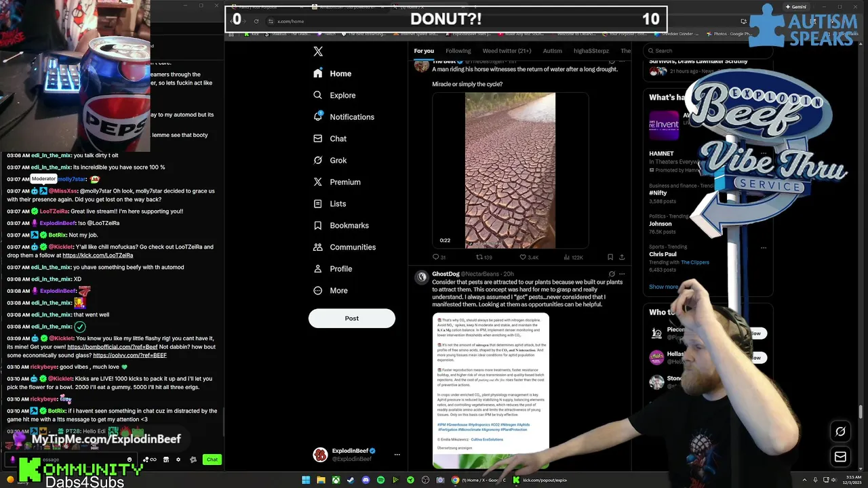
Task: Repost the drought video post
Action: (484, 257)
